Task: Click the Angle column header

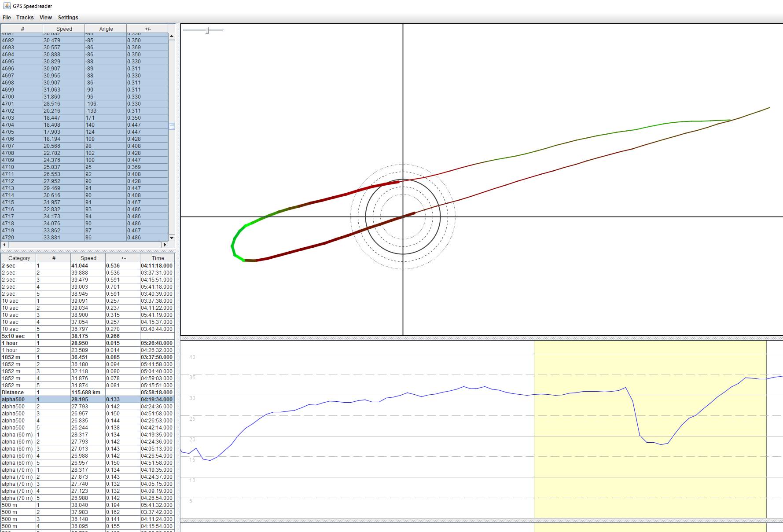Action: (x=106, y=29)
